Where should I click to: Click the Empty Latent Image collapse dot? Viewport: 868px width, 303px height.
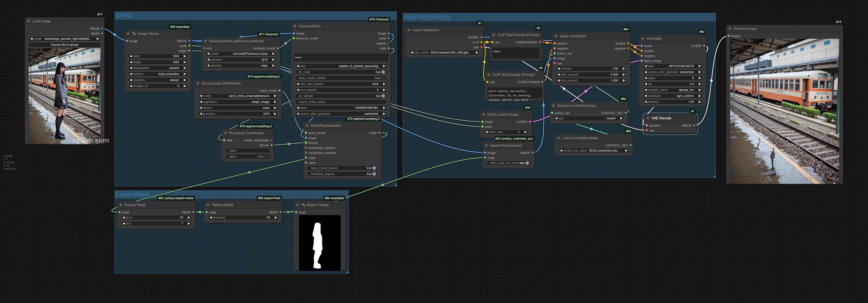point(483,114)
